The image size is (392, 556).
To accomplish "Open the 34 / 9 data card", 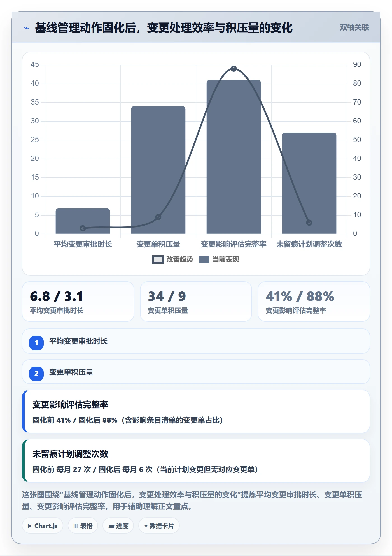I will point(196,302).
